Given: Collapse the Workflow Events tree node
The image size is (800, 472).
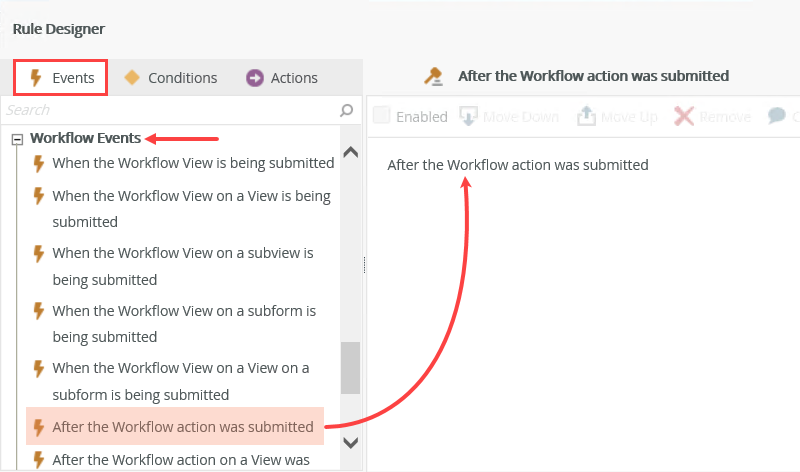Looking at the screenshot, I should [16, 139].
